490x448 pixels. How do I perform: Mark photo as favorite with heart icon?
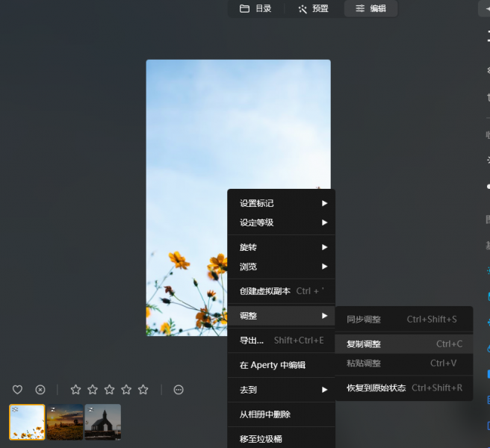[17, 390]
